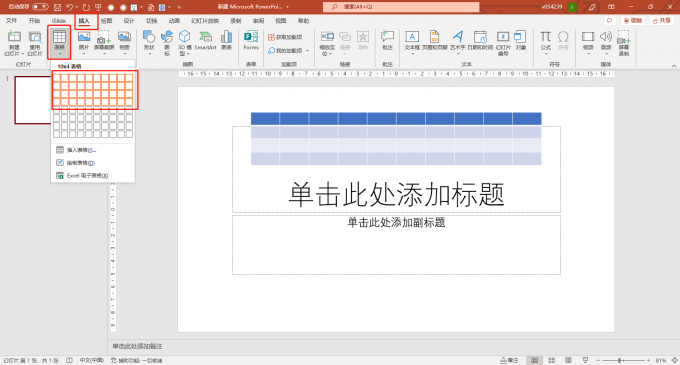Click the 屏幕截图 (Screenshot) icon
This screenshot has height=365, width=680.
point(104,37)
